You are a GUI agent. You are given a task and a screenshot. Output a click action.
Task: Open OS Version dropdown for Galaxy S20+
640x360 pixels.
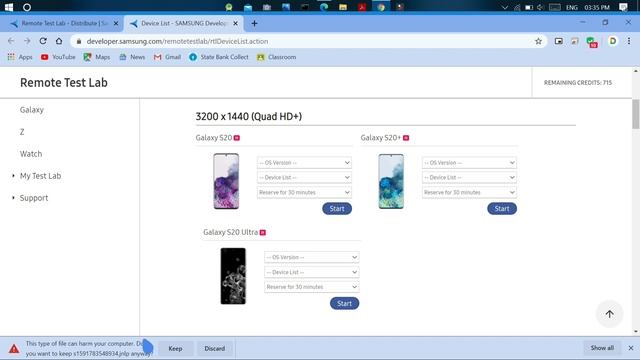click(469, 162)
